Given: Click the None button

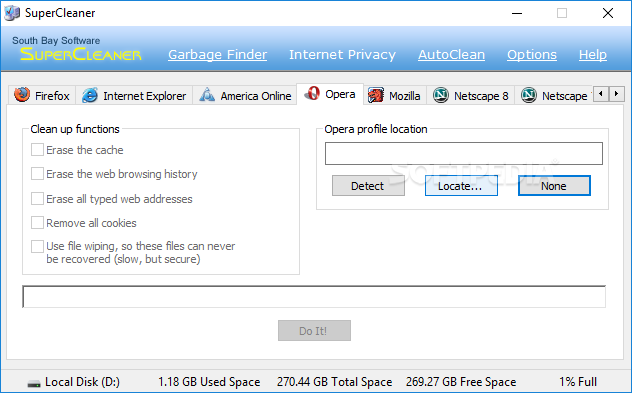Looking at the screenshot, I should (x=554, y=185).
